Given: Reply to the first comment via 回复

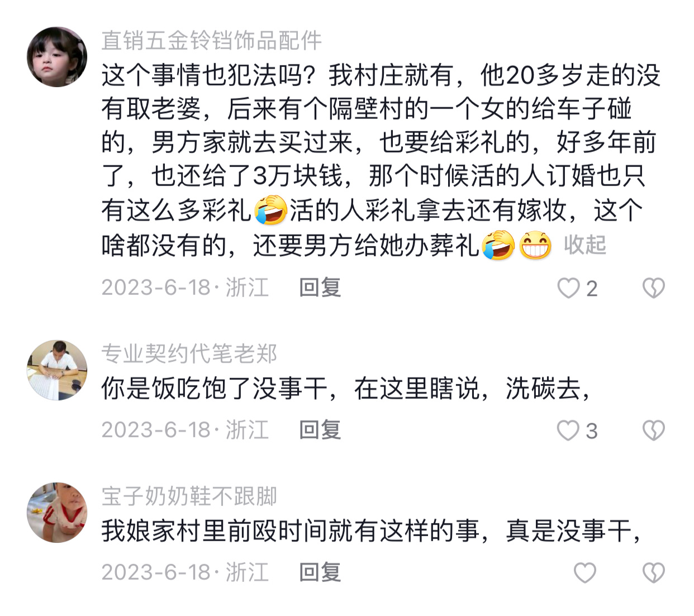Looking at the screenshot, I should pyautogui.click(x=320, y=288).
